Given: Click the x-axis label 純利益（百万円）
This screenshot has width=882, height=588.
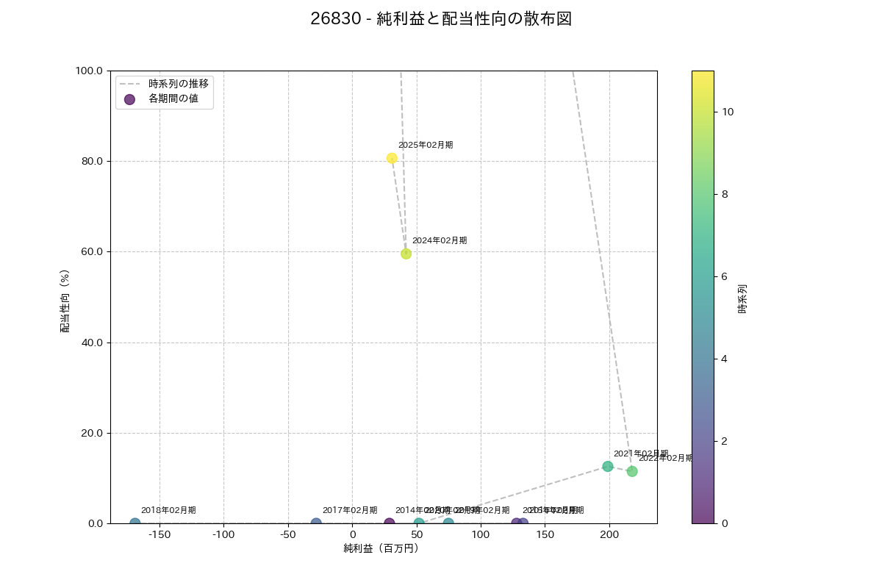Looking at the screenshot, I should [x=384, y=548].
